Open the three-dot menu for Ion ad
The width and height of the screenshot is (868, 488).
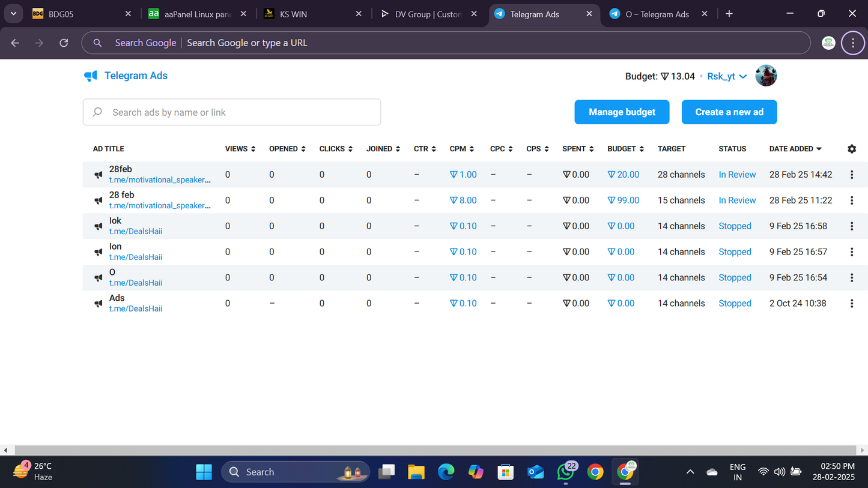coord(852,252)
